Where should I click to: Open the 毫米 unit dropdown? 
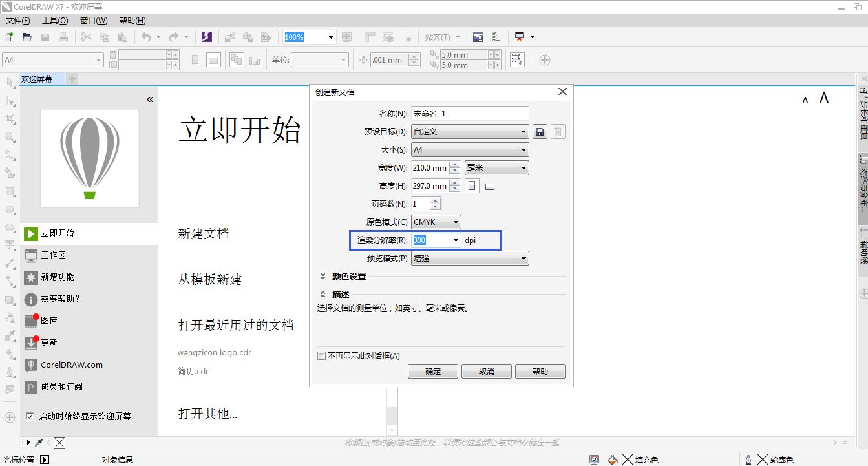point(497,168)
